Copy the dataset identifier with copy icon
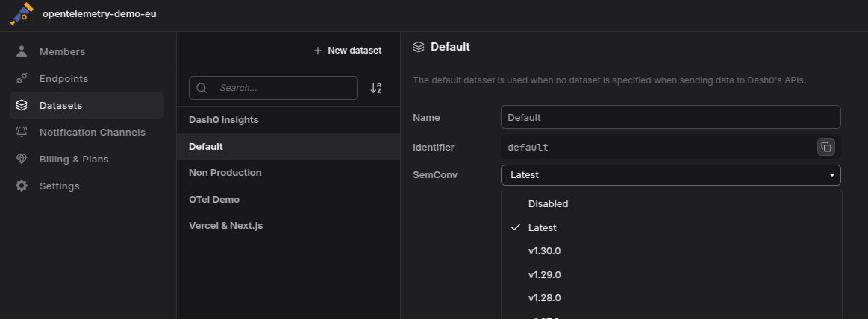Viewport: 868px width, 319px height. 826,147
